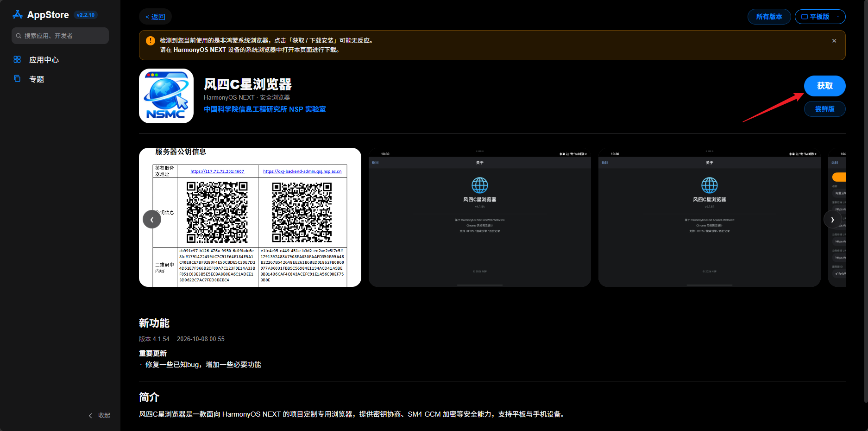Click the 重要更新 heading

pyautogui.click(x=153, y=353)
